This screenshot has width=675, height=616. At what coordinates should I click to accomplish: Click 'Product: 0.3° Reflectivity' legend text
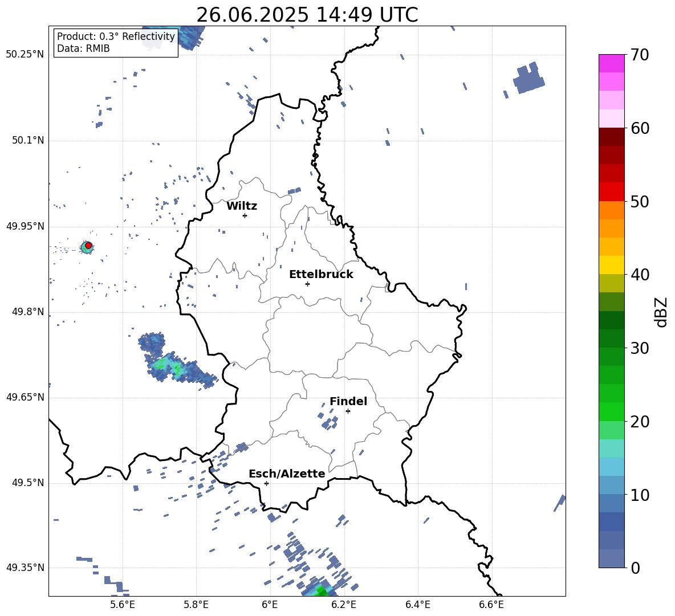(116, 36)
